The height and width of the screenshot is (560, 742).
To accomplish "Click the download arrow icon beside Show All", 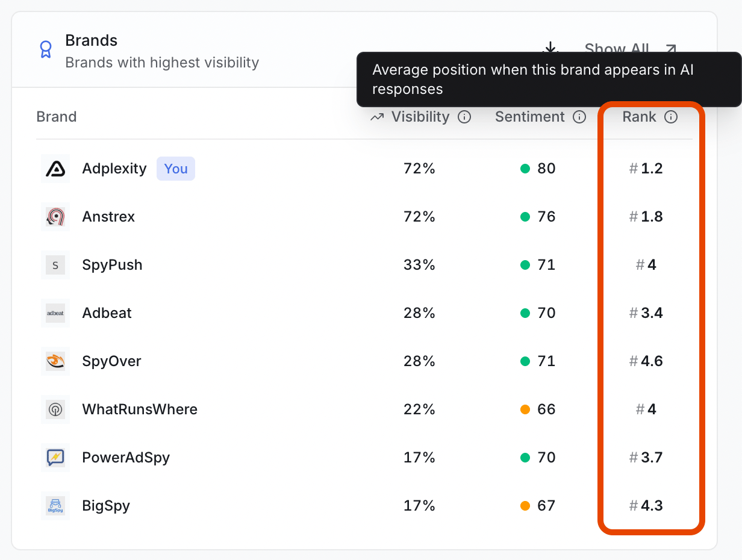I will tap(550, 48).
